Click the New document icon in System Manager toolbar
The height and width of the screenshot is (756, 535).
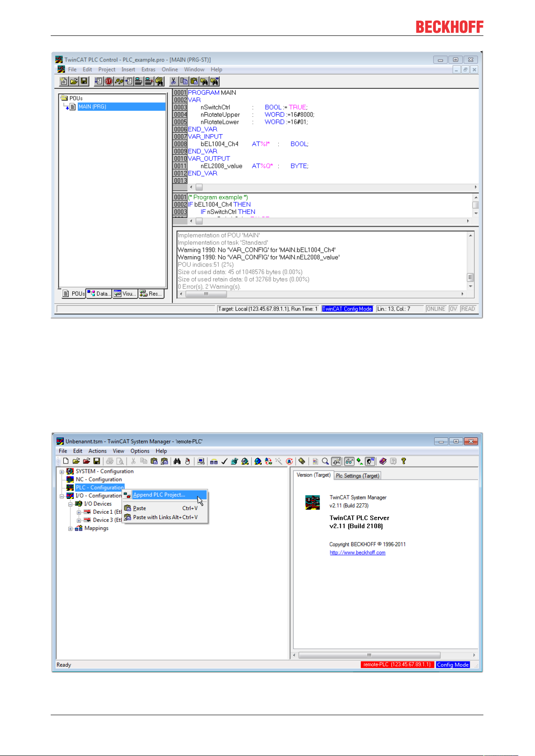pos(66,461)
